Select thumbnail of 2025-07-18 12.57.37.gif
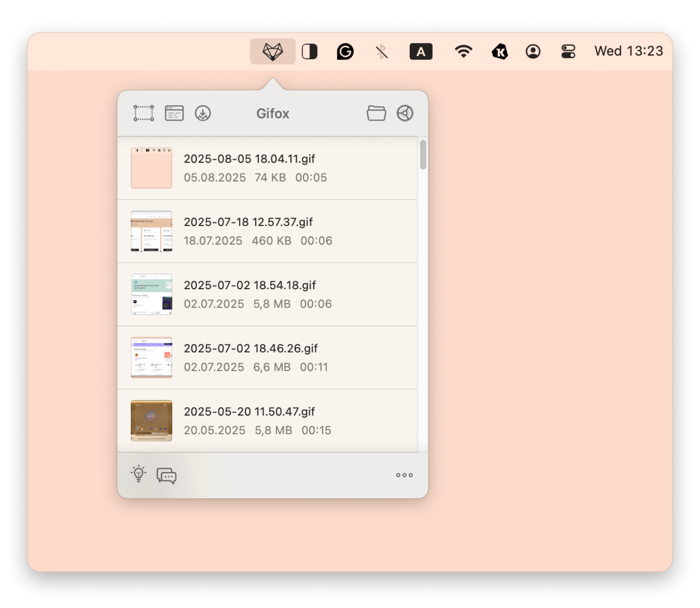Screen dimensions: 700x608 tap(151, 231)
